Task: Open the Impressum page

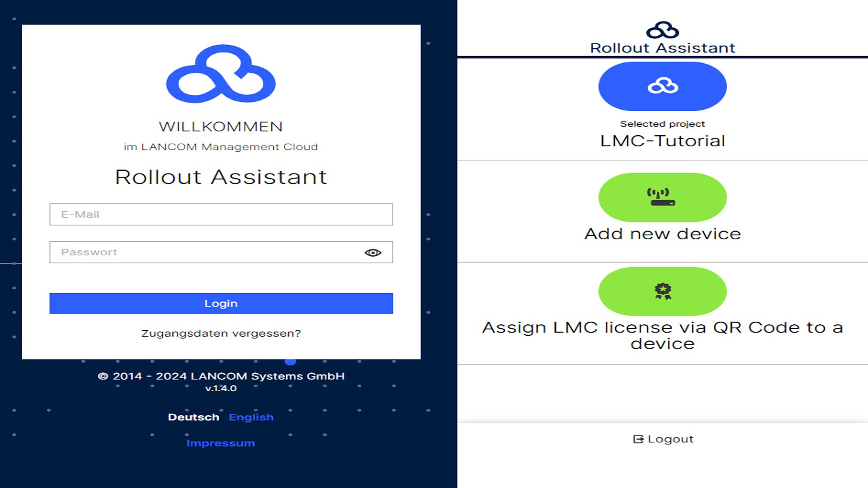Action: (x=221, y=443)
